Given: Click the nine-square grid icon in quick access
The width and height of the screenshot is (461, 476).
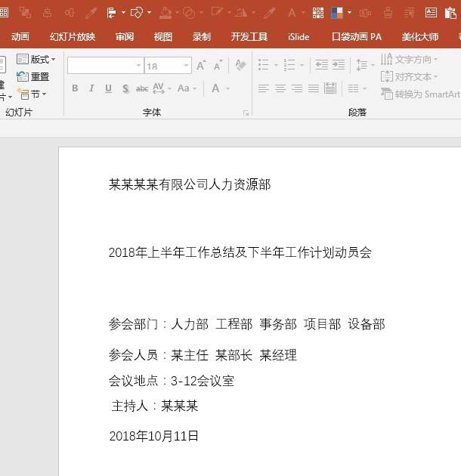Looking at the screenshot, I should 318,13.
